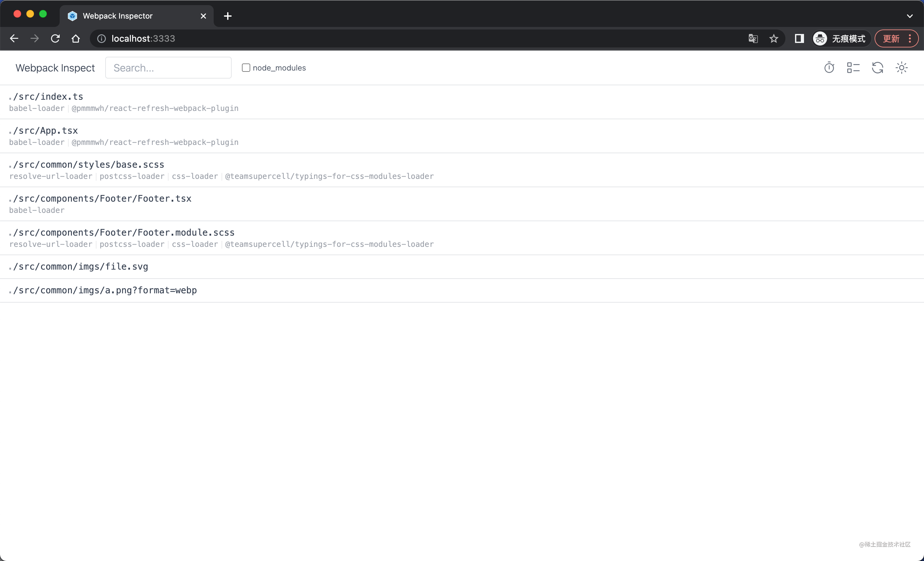Click resolve-url-loader under Footer.module.scss
The width and height of the screenshot is (924, 561).
coord(51,244)
